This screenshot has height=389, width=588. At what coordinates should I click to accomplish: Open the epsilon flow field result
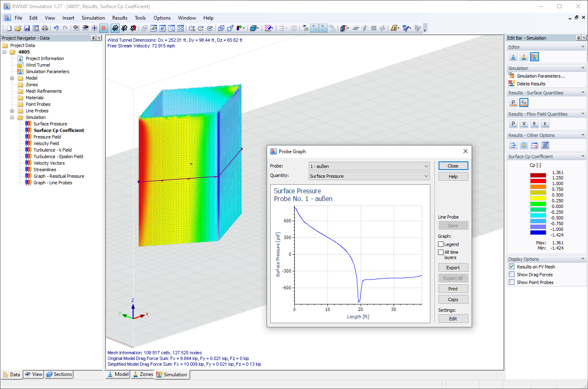[x=545, y=123]
